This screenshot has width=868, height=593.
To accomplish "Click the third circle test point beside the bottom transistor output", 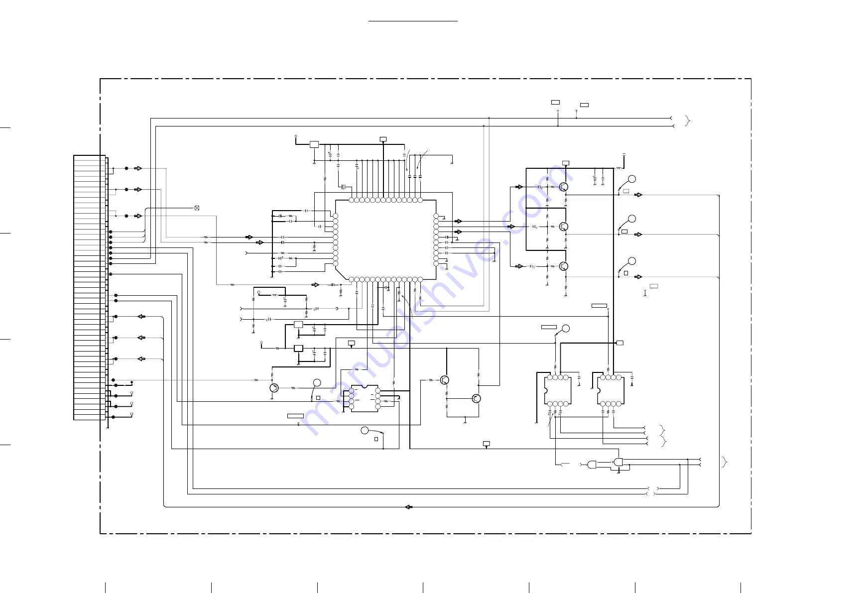I will (632, 261).
